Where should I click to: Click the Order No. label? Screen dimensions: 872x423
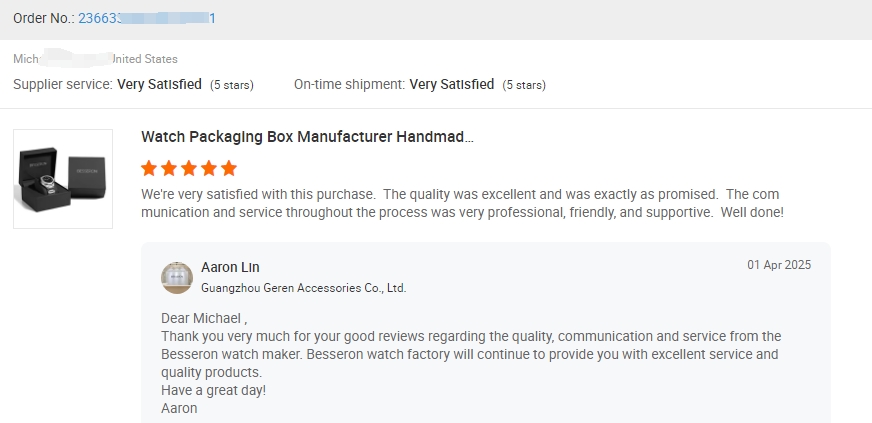point(42,19)
